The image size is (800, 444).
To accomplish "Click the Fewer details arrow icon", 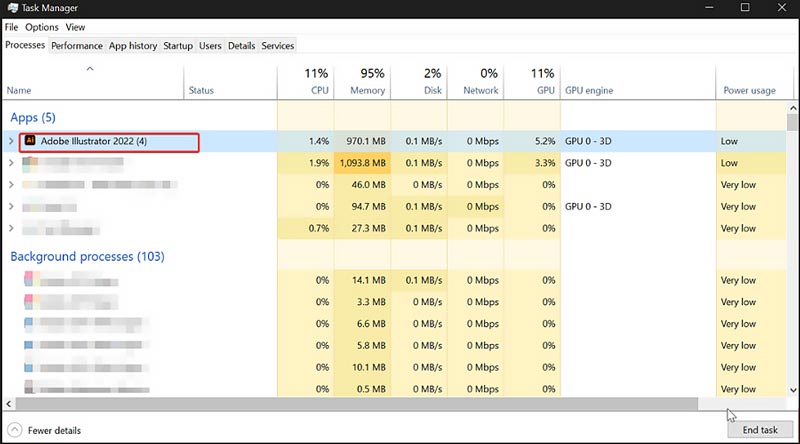I will 13,431.
